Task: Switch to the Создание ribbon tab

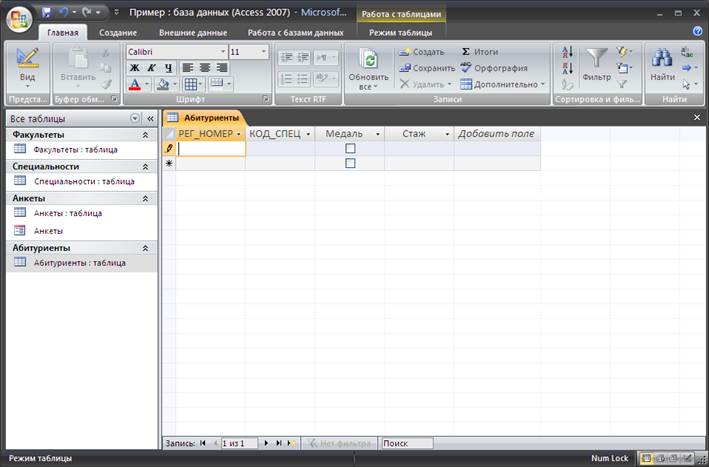Action: click(x=118, y=33)
